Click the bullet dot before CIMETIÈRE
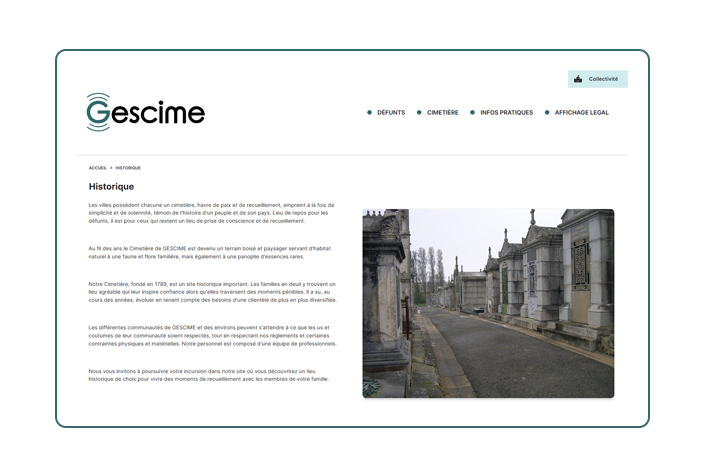This screenshot has width=705, height=470. [x=419, y=113]
